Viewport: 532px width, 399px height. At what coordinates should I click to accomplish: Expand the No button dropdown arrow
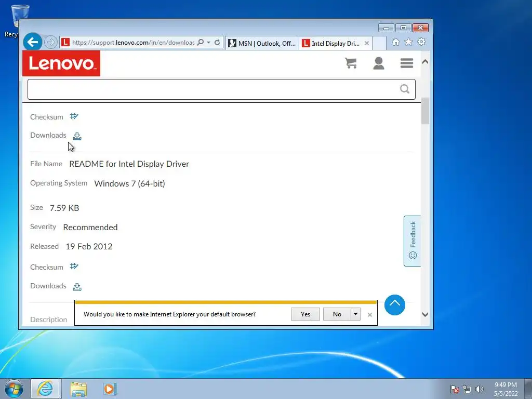click(355, 314)
